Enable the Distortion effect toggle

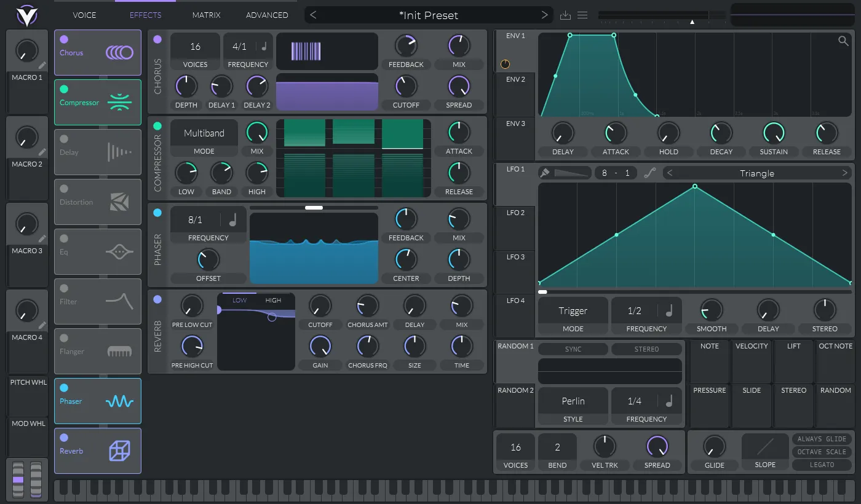[x=64, y=189]
